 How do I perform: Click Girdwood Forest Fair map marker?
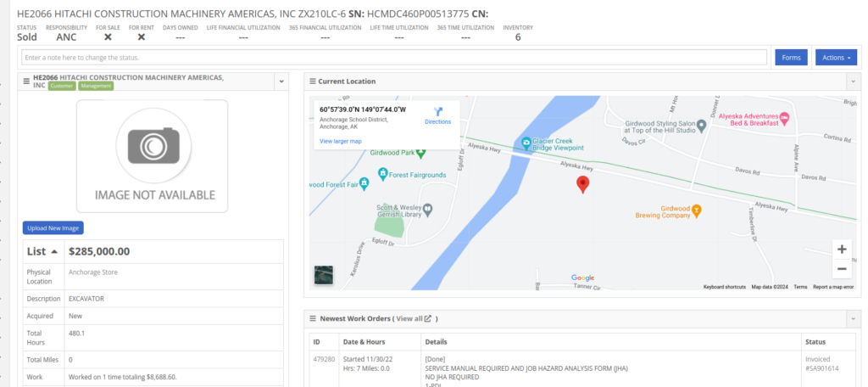(364, 183)
